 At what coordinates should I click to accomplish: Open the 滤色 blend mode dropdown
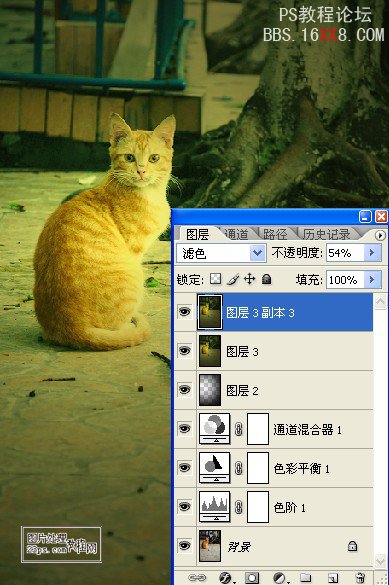[x=222, y=253]
